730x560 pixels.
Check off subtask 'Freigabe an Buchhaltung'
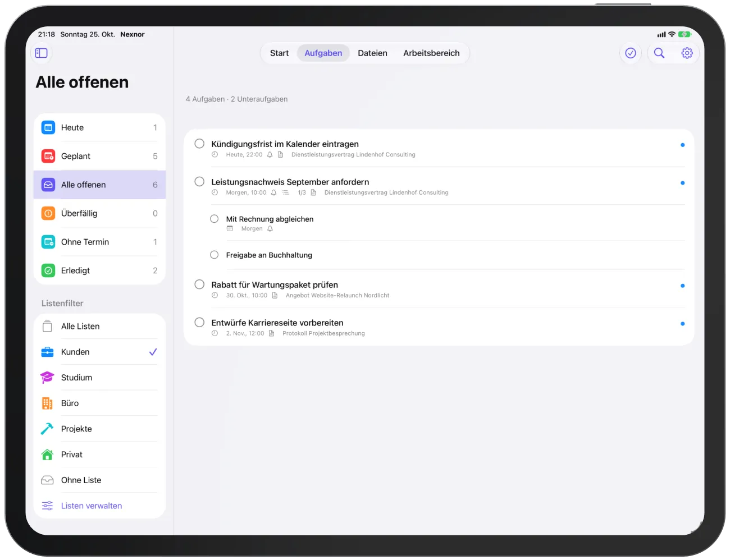(214, 255)
